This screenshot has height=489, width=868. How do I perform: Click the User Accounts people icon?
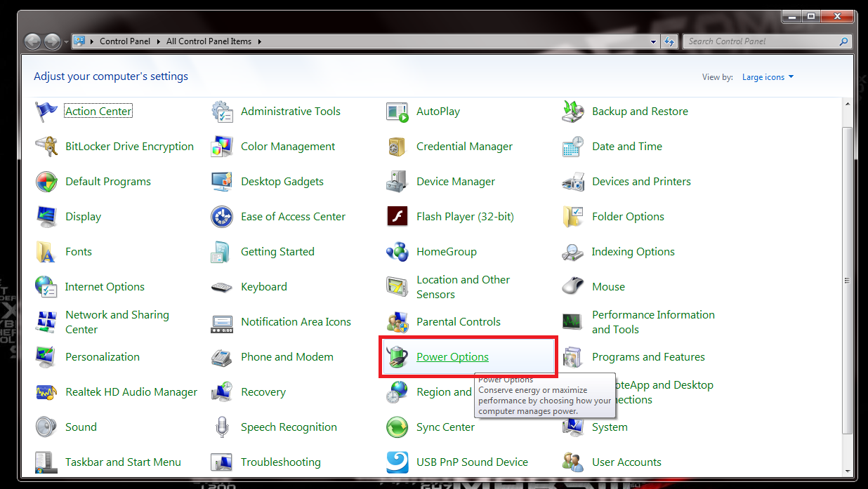pyautogui.click(x=573, y=462)
